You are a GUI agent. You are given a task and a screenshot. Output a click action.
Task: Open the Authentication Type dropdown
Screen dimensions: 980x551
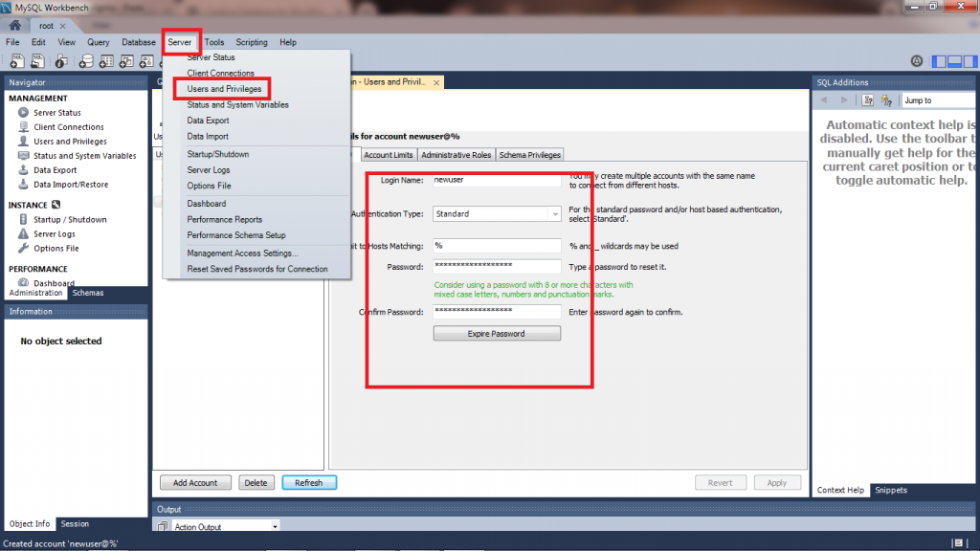[554, 214]
